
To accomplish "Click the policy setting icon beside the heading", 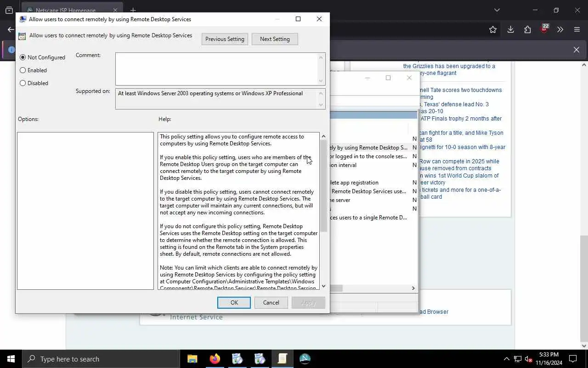I will [x=22, y=36].
